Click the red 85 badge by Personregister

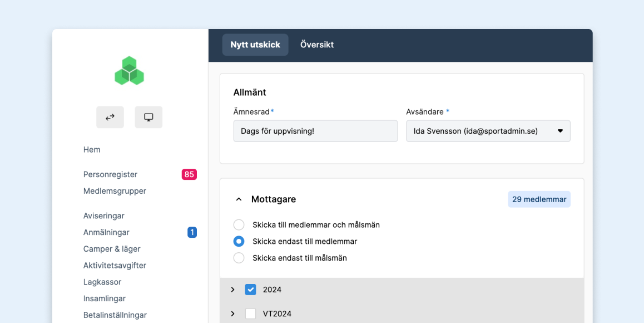pos(189,174)
